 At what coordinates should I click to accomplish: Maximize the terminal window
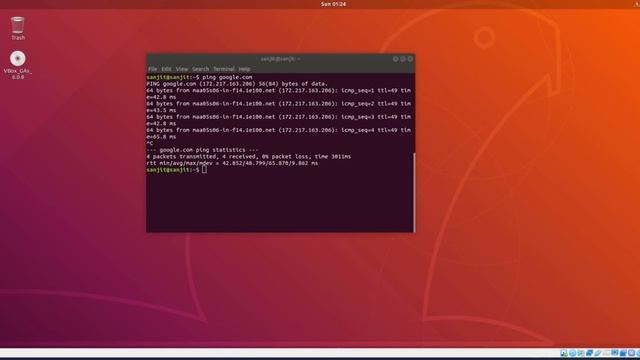pyautogui.click(x=402, y=59)
